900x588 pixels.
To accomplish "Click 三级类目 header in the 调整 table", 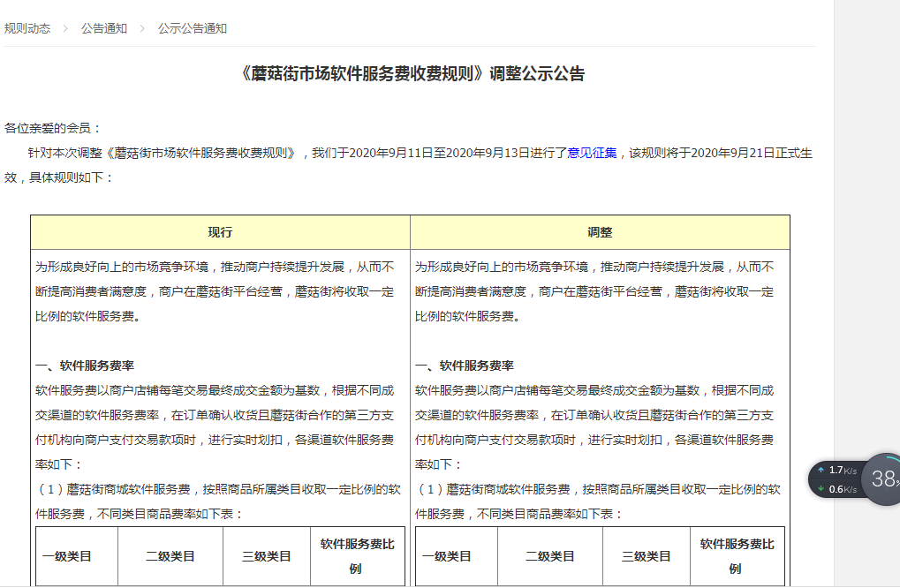I will pyautogui.click(x=647, y=556).
